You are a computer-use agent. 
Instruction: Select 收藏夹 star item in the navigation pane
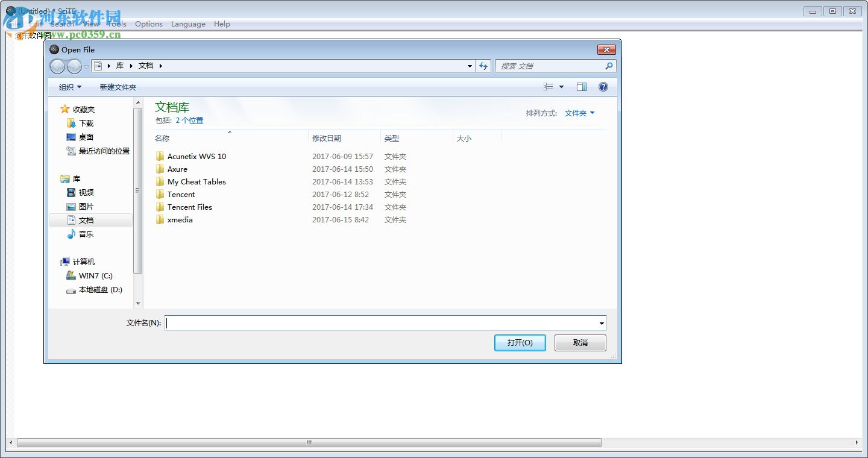point(77,109)
